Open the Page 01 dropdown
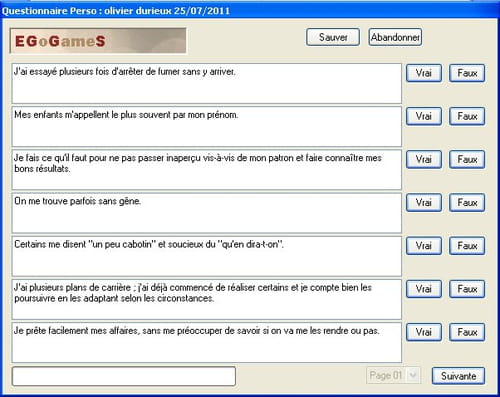Image resolution: width=500 pixels, height=397 pixels. [394, 375]
